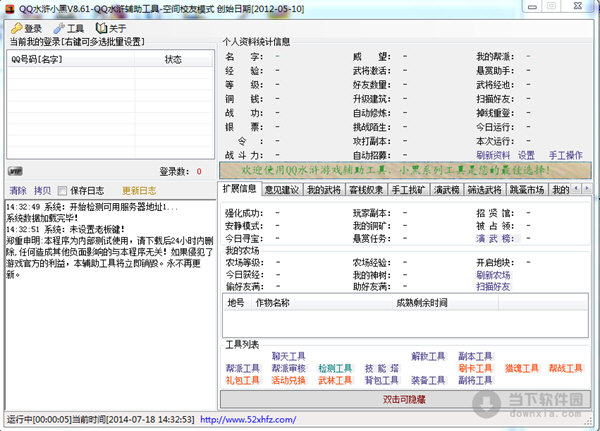Click the 作物名称 column header
This screenshot has height=431, width=600.
pos(321,303)
